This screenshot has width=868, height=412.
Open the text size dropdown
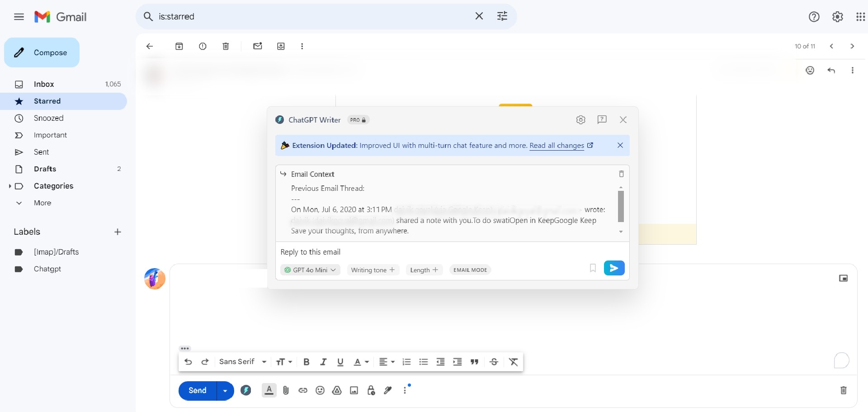pyautogui.click(x=284, y=362)
